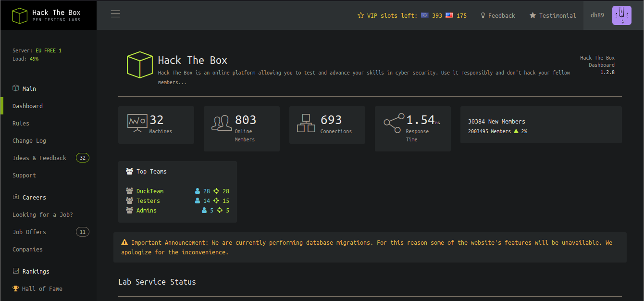The image size is (644, 301).
Task: Click the Feedback lightbulb icon
Action: 483,15
